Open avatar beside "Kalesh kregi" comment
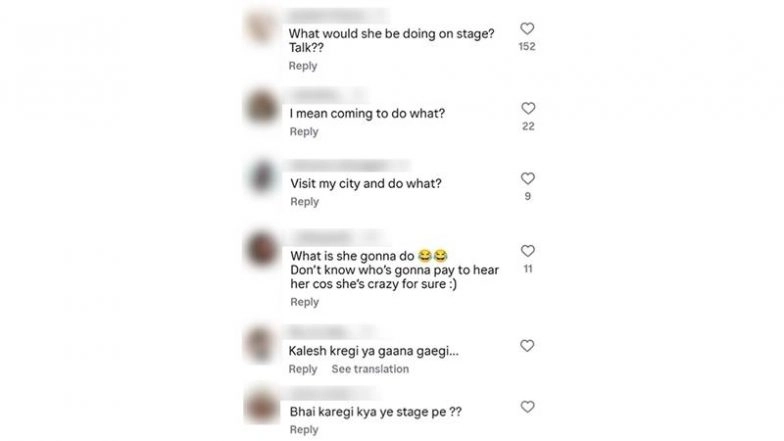This screenshot has width=784, height=441. click(x=260, y=344)
